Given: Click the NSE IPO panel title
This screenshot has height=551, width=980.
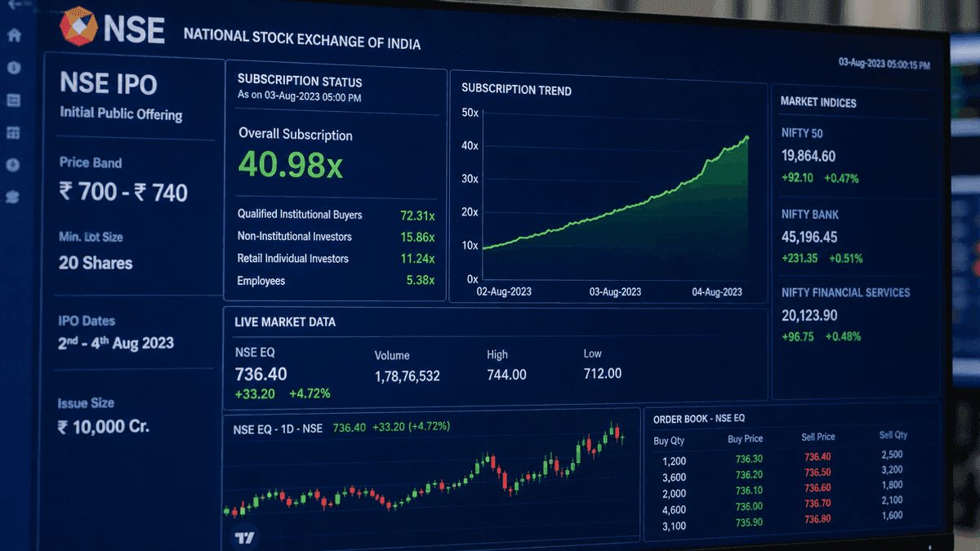Looking at the screenshot, I should click(109, 83).
